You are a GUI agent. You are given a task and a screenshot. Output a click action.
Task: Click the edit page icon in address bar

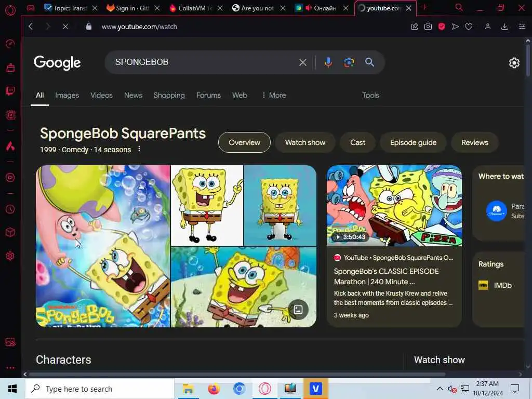[414, 26]
